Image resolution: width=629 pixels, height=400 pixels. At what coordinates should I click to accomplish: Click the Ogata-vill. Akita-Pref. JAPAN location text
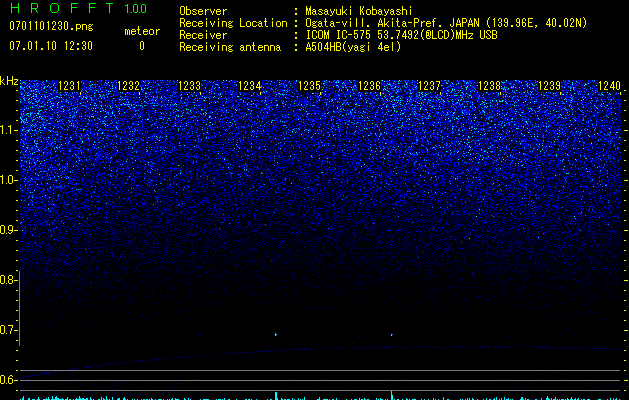(x=446, y=23)
